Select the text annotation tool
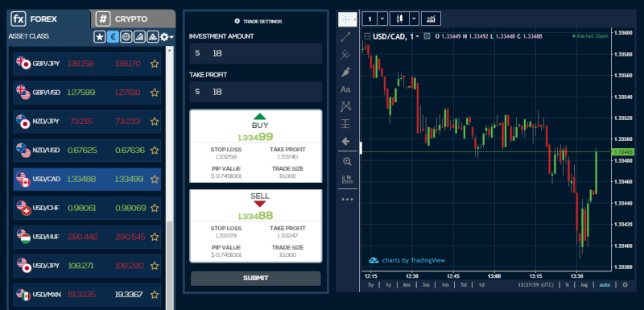 point(346,89)
